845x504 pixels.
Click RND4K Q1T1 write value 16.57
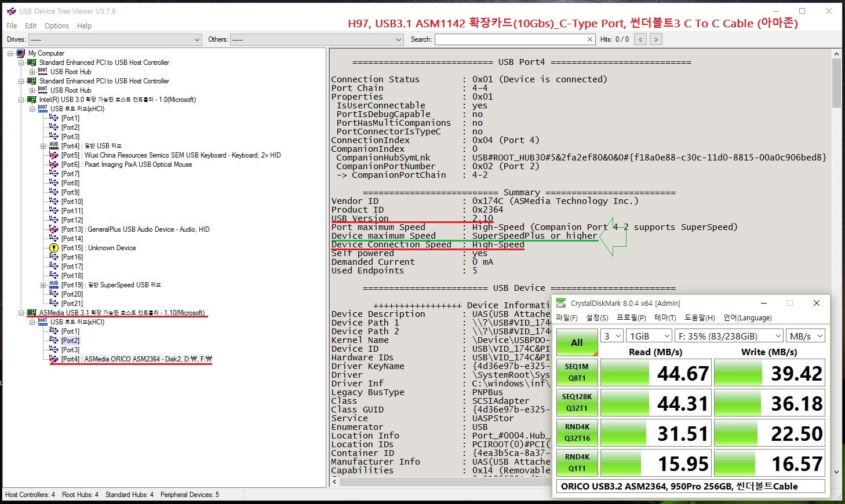tap(770, 463)
